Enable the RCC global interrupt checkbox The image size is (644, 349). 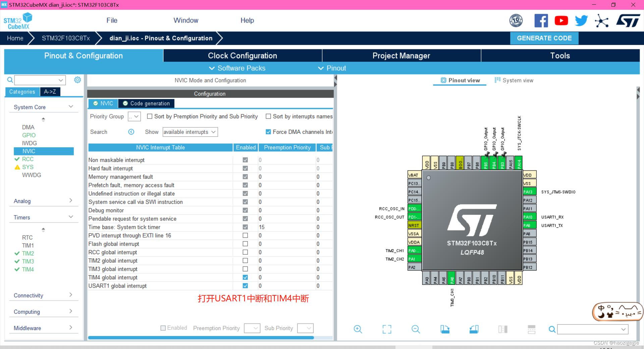point(245,252)
